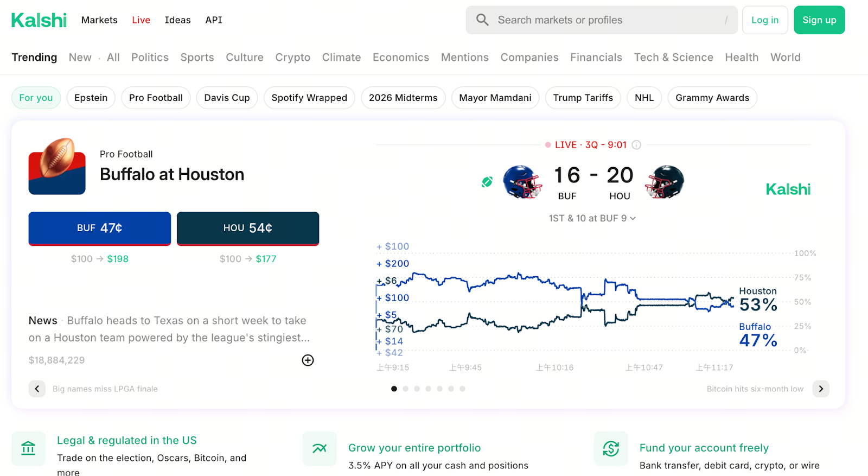Select the Pro Football filter chip
Viewport: 868px width, 476px height.
(156, 98)
